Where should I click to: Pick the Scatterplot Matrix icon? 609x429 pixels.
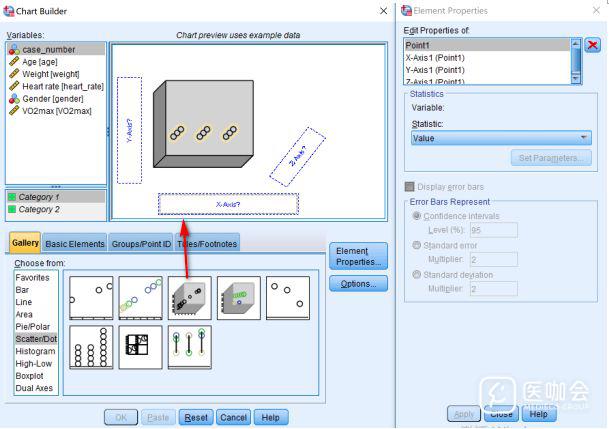pyautogui.click(x=140, y=346)
